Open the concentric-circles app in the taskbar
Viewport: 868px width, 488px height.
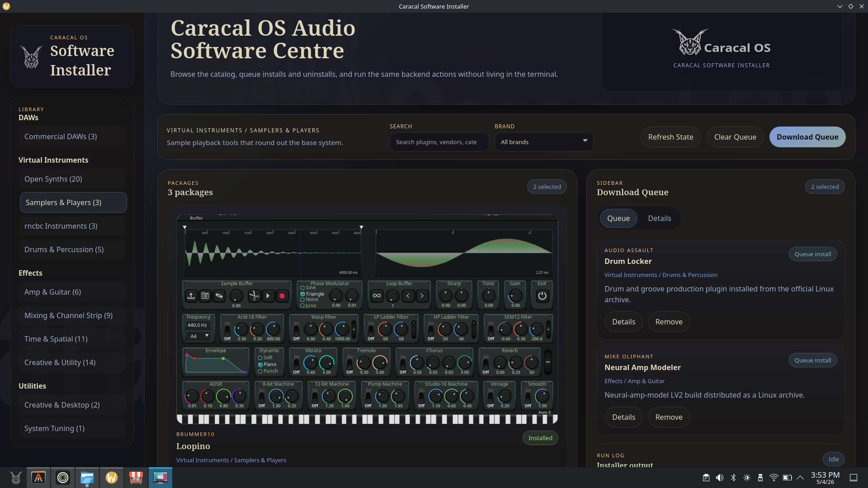point(63,478)
